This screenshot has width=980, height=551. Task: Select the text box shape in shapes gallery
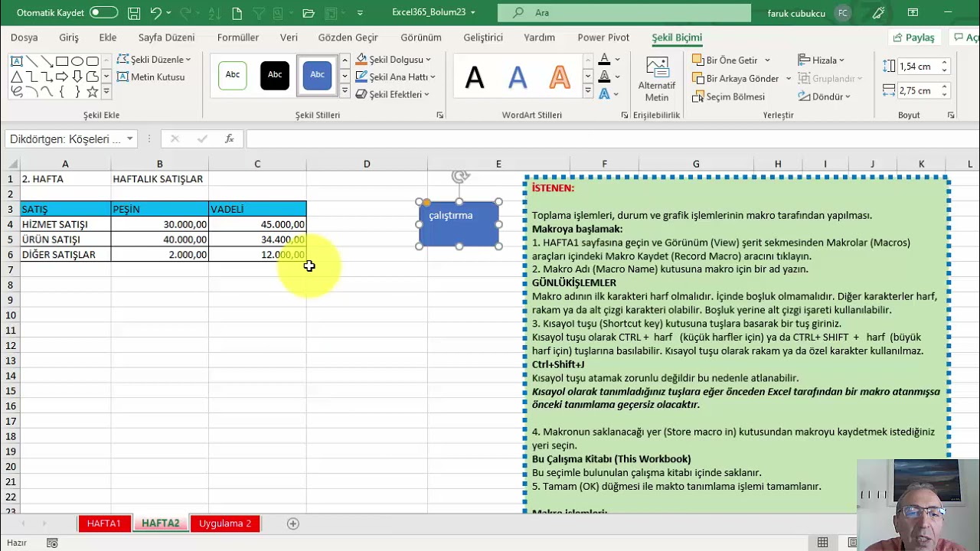[16, 61]
